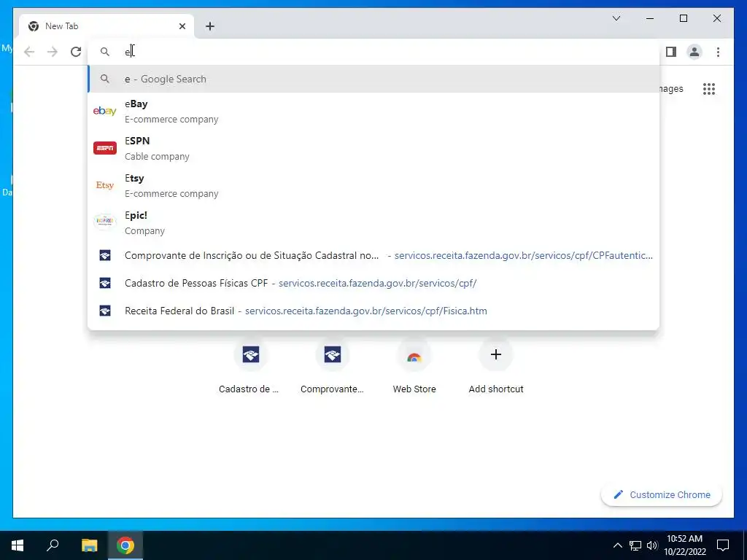Show hidden system tray icons
This screenshot has width=747, height=560.
(x=617, y=545)
